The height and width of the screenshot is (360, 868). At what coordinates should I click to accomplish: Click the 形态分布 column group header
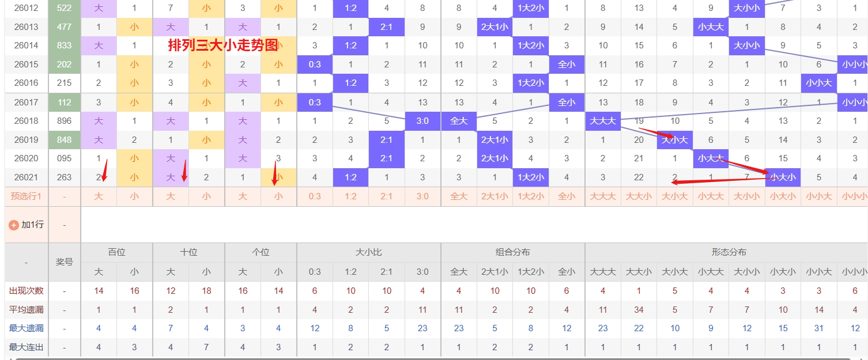coord(729,252)
